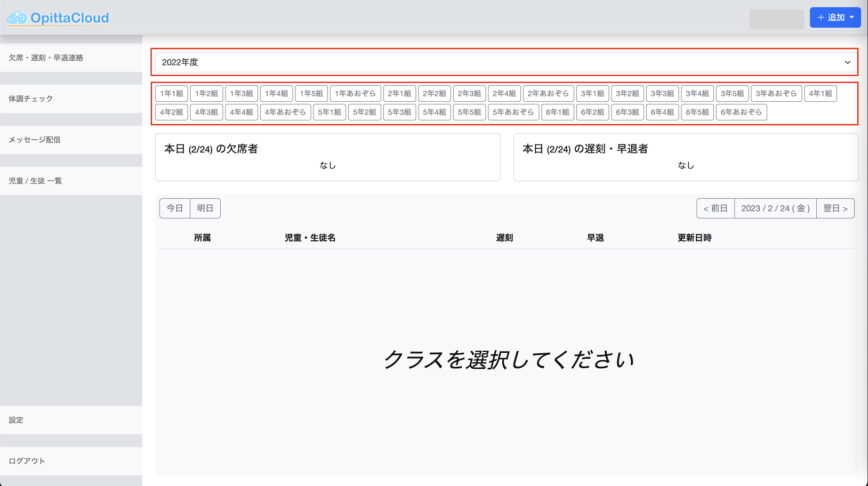Click the 更新日時 column header
The image size is (868, 486).
pyautogui.click(x=695, y=238)
